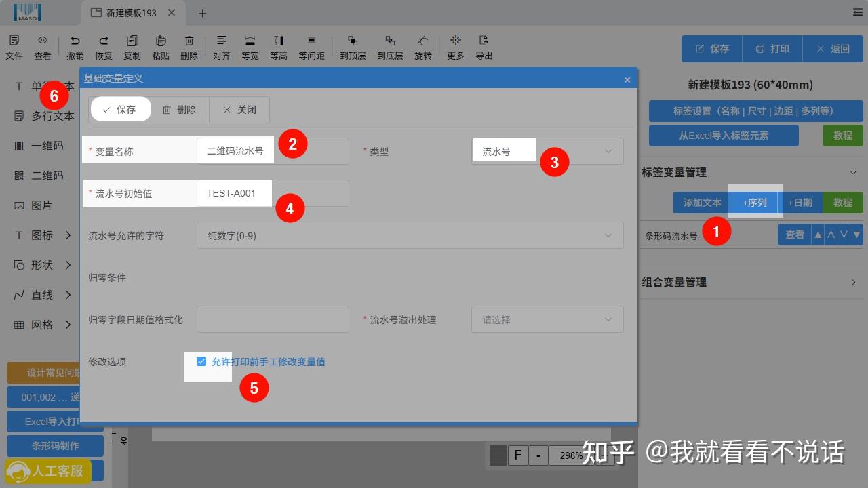Apply 等宽 equal width tool
Viewport: 868px width, 488px height.
pos(250,47)
